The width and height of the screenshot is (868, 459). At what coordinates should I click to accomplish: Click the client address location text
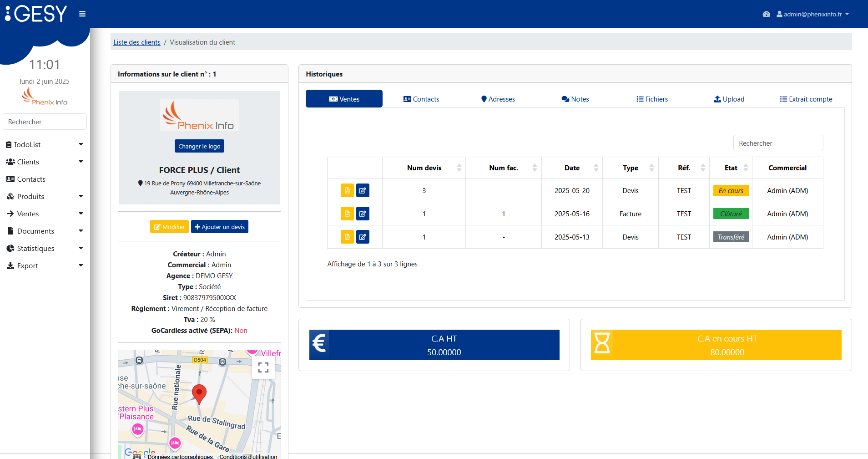(x=199, y=188)
